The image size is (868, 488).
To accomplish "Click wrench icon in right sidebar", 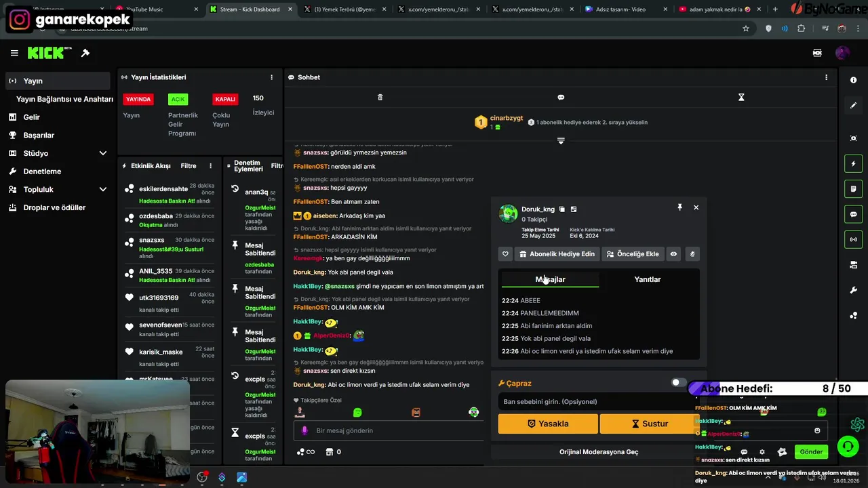I will tap(853, 290).
